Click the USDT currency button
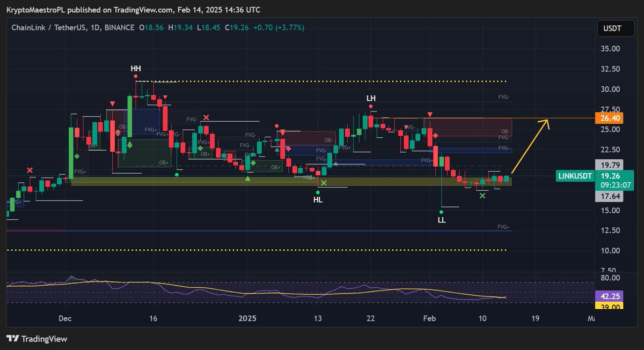 [615, 28]
